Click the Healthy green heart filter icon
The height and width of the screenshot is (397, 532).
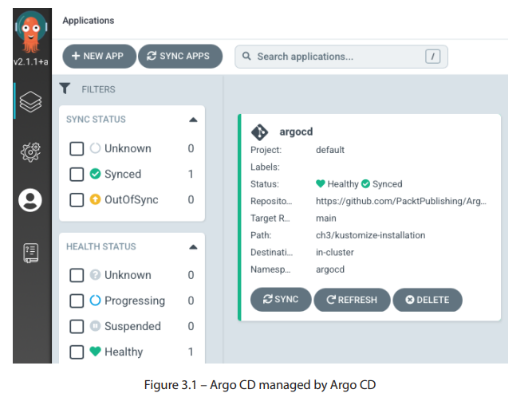coord(96,352)
